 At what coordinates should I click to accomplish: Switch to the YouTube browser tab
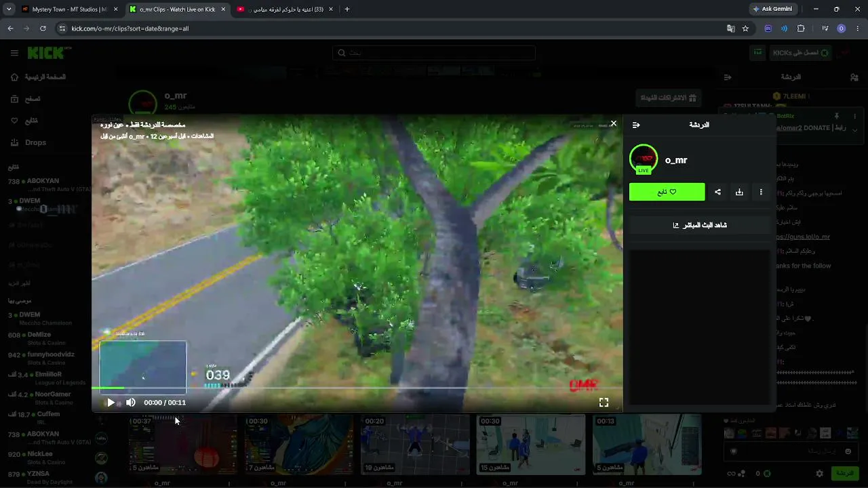click(285, 9)
